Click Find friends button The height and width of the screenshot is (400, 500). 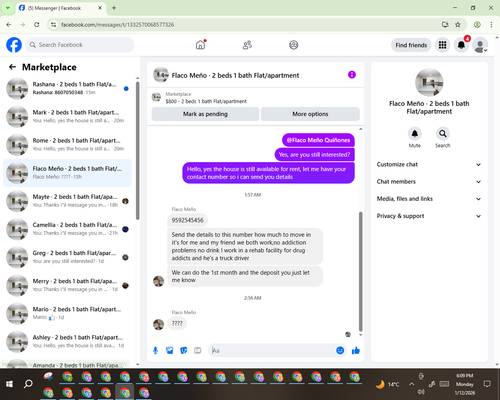[411, 45]
